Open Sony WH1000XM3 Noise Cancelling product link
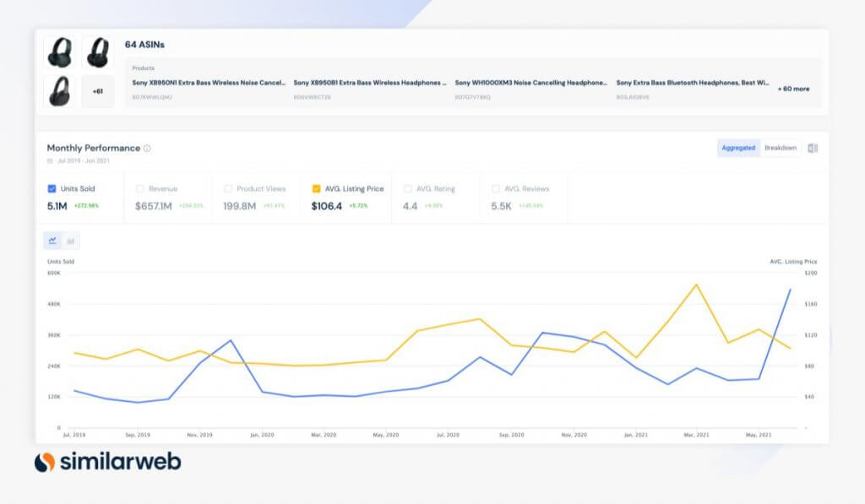The height and width of the screenshot is (504, 865). click(x=530, y=83)
